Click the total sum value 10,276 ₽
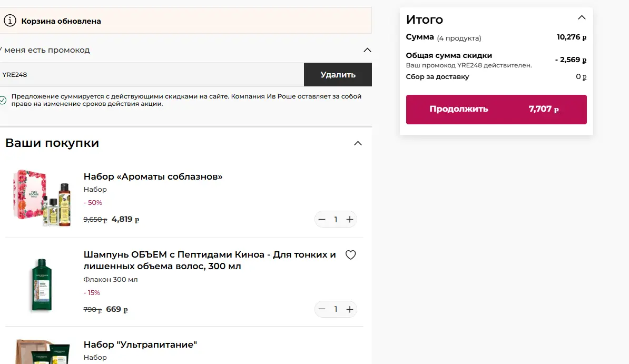The image size is (629, 364). click(571, 37)
